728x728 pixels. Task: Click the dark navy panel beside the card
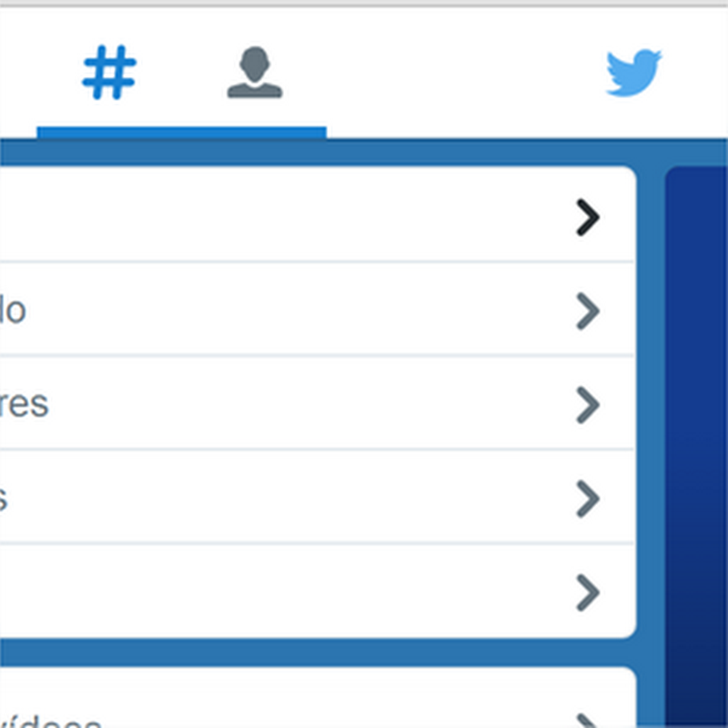(696, 446)
